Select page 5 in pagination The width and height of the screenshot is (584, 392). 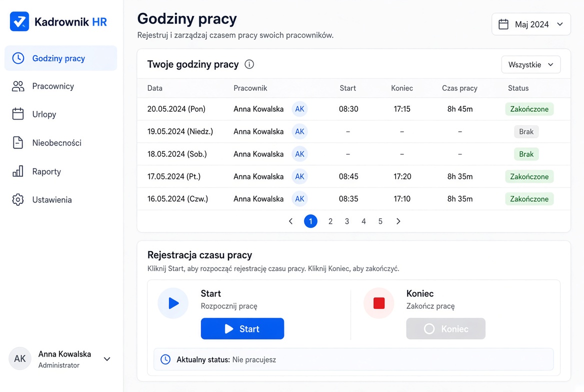pos(380,221)
